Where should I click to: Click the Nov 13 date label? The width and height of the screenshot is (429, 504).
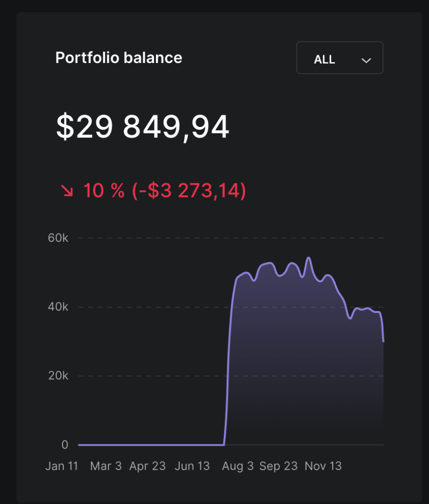pyautogui.click(x=323, y=466)
